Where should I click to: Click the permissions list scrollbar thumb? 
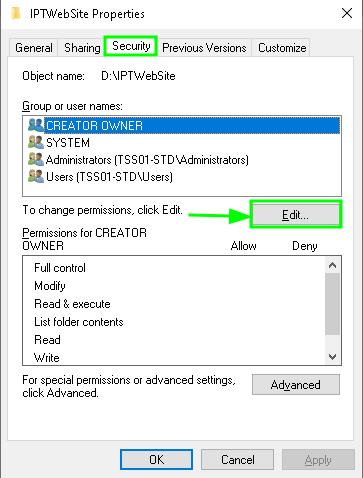coord(332,304)
